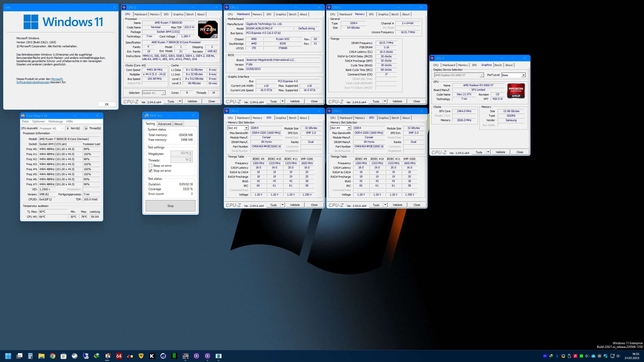Click the black K taskbar icon
Screen dimensions: 644x362
pos(152,356)
